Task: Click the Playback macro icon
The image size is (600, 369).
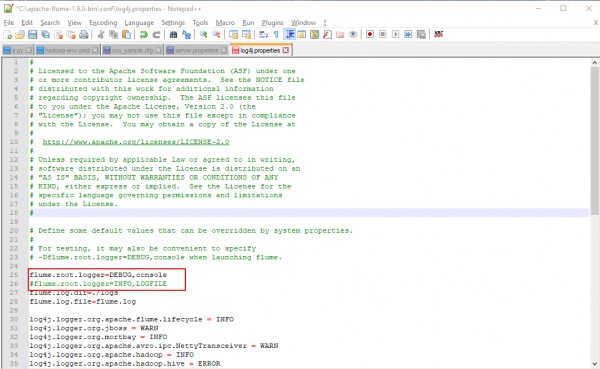Action: [x=396, y=34]
